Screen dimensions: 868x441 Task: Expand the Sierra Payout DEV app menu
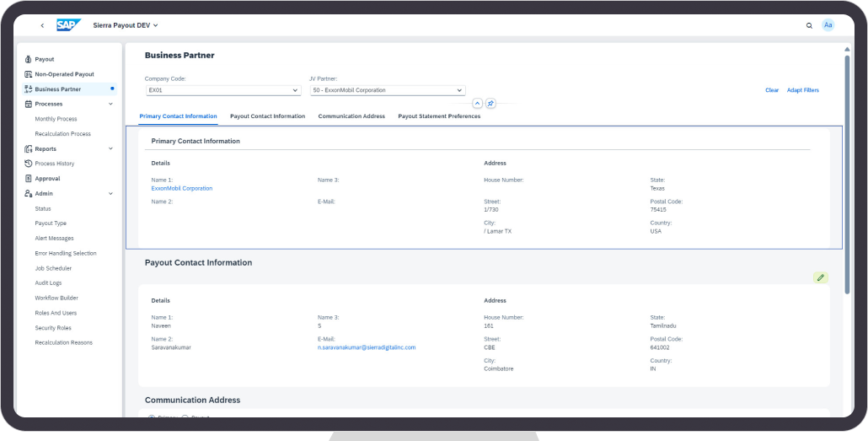click(x=155, y=25)
